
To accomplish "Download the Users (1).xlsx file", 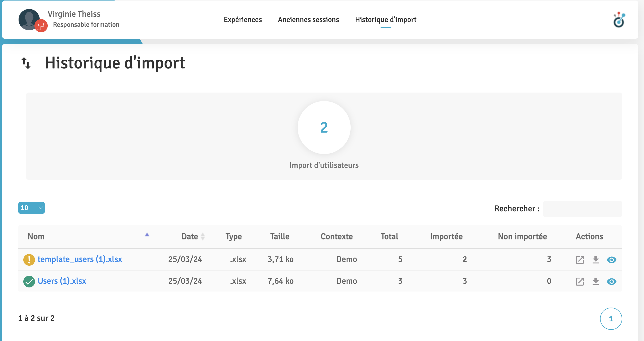I will coord(596,281).
